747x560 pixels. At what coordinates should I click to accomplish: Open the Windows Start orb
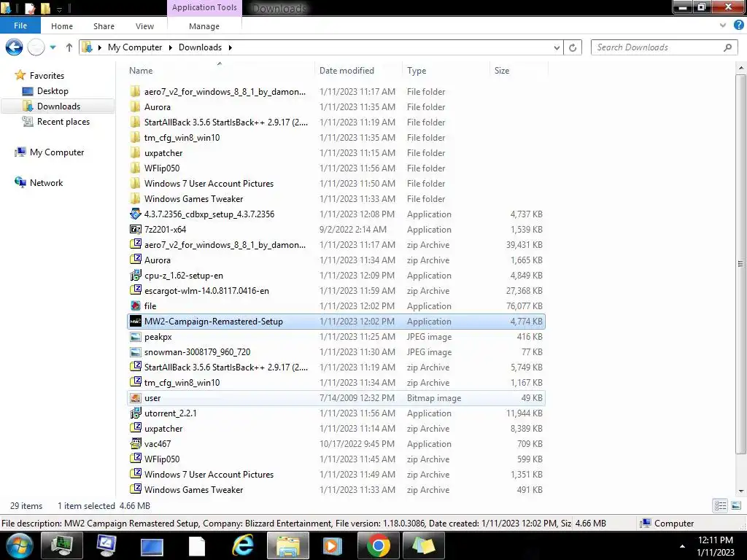tap(20, 545)
